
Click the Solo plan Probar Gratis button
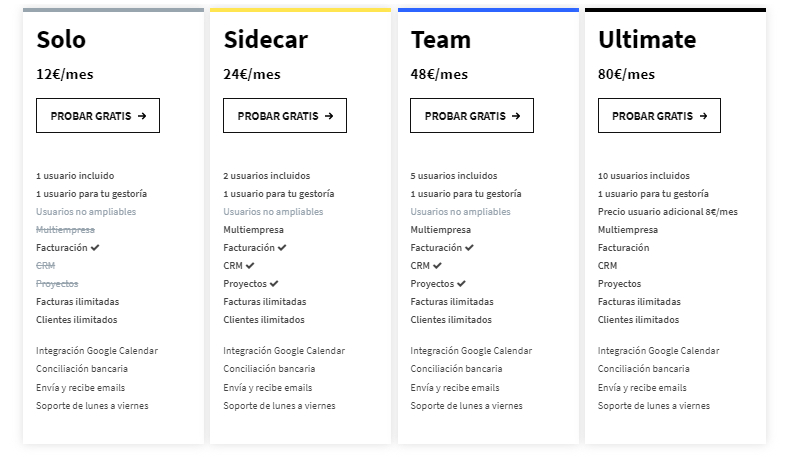[98, 116]
